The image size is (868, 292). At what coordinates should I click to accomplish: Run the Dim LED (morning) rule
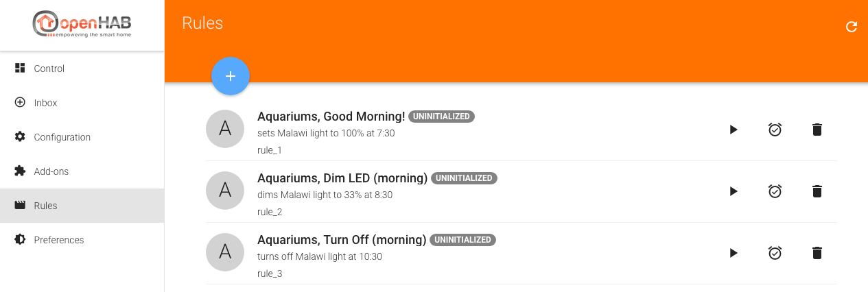click(x=734, y=191)
